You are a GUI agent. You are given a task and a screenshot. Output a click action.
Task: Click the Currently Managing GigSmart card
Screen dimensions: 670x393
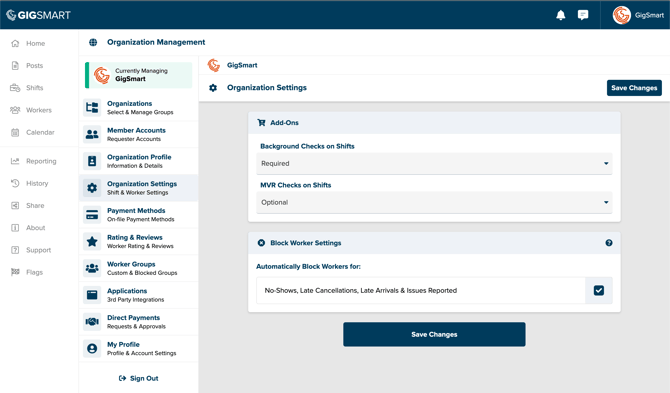pyautogui.click(x=138, y=75)
